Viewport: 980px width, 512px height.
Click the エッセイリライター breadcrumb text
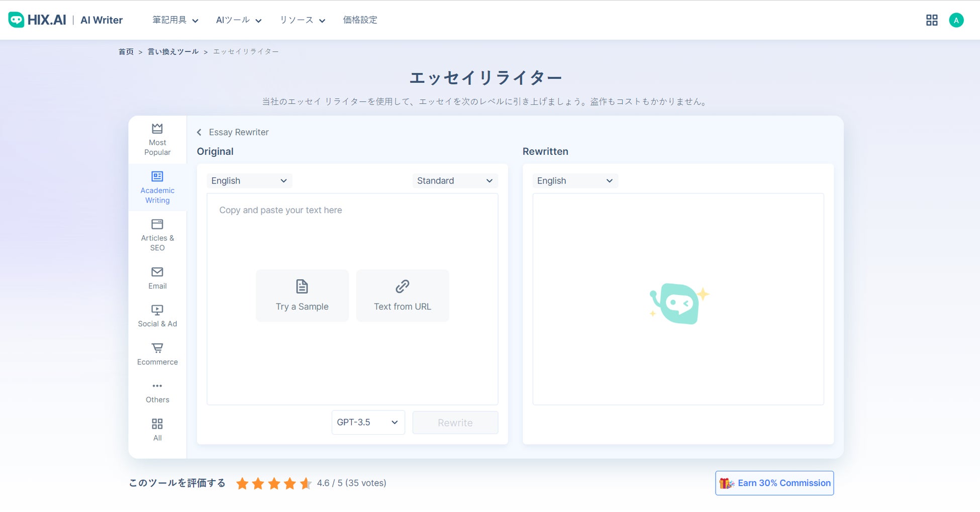point(246,52)
